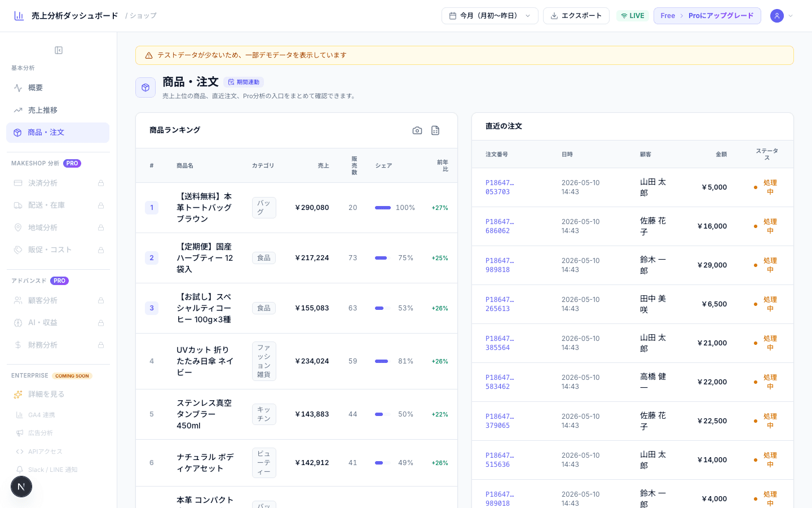Click the user avatar icon
The height and width of the screenshot is (508, 812).
[777, 16]
